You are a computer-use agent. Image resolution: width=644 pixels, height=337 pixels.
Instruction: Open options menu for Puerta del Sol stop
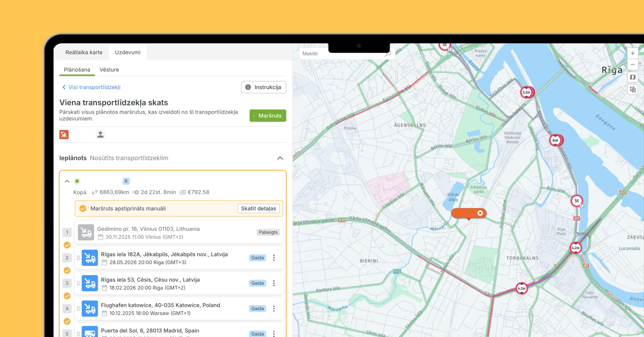[x=274, y=333]
